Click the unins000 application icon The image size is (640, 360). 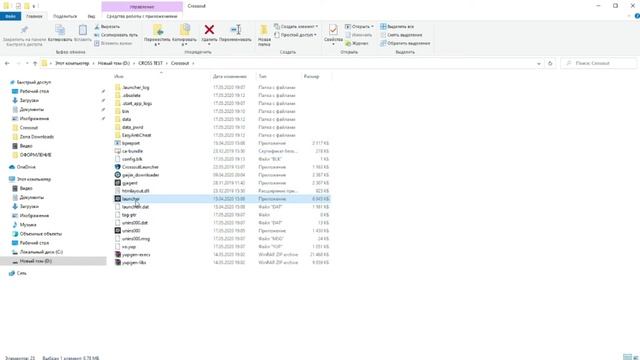[118, 231]
